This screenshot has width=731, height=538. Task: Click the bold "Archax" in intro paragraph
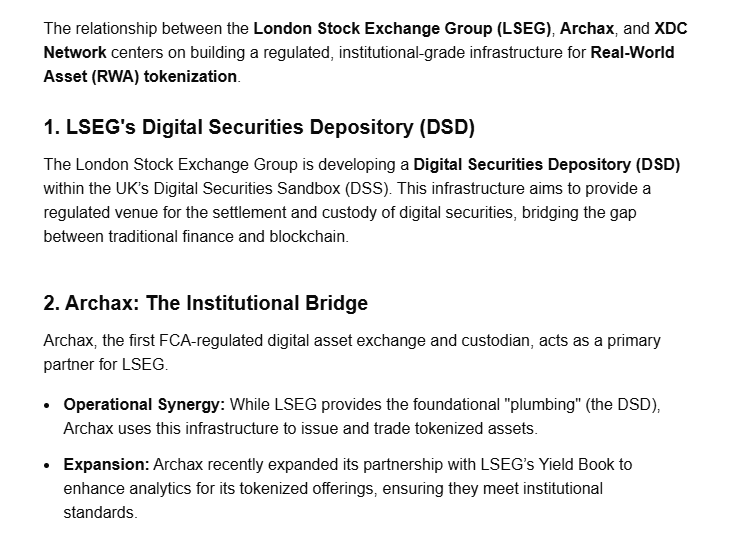[586, 28]
